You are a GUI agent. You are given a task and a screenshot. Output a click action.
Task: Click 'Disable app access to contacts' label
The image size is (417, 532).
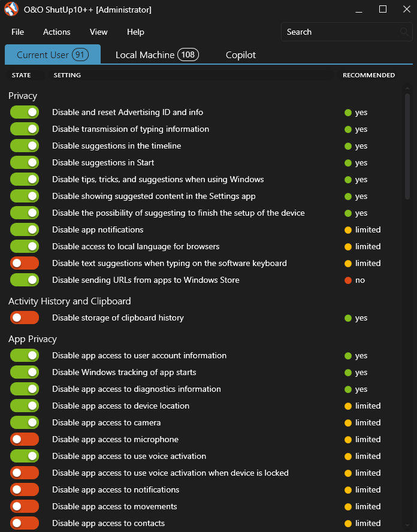coord(108,523)
